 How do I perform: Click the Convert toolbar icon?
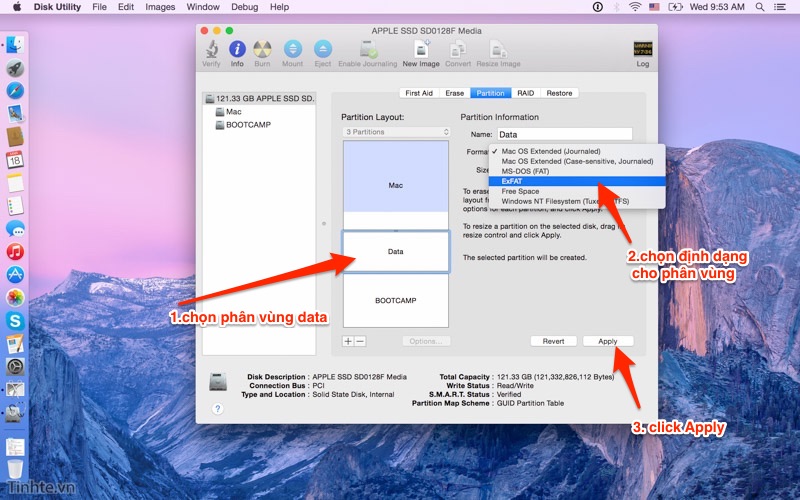point(458,54)
